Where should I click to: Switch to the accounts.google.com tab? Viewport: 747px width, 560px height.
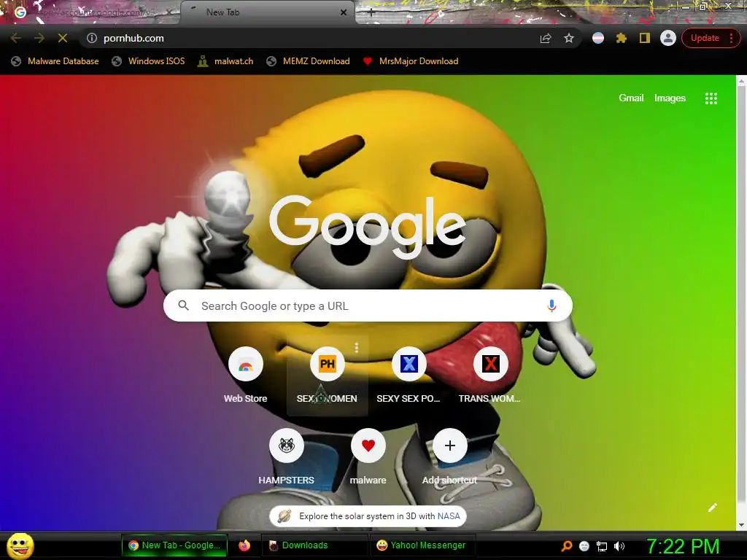tap(90, 12)
